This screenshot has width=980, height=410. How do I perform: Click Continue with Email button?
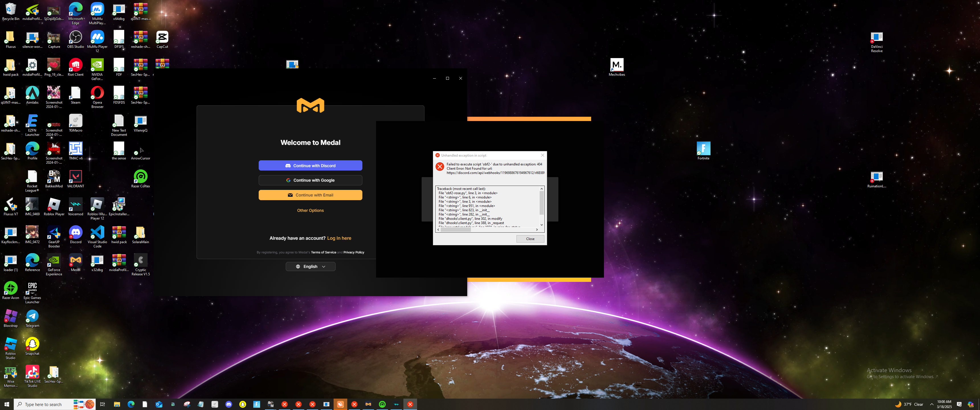pyautogui.click(x=310, y=195)
